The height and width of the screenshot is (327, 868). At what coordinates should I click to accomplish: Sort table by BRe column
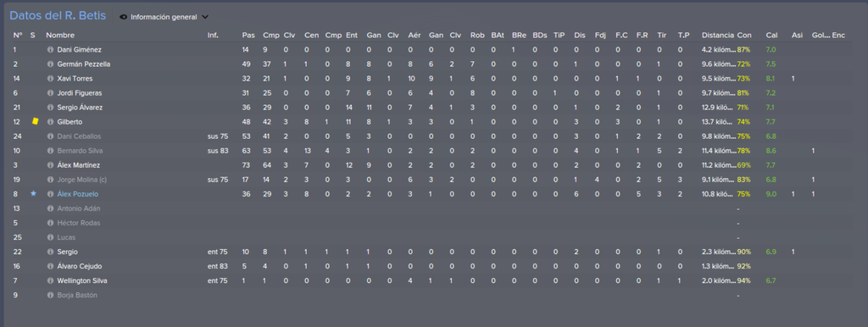click(x=519, y=36)
